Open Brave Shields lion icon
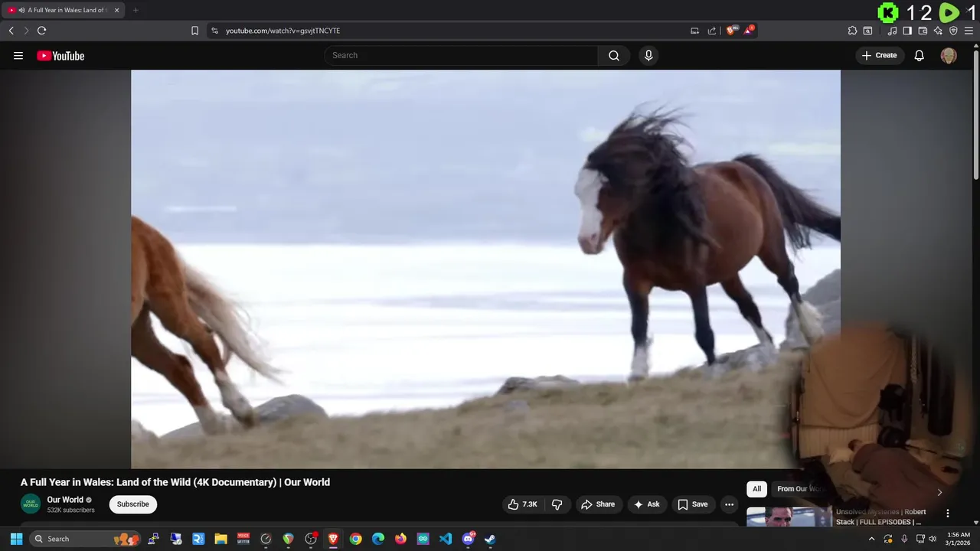This screenshot has width=980, height=551. click(731, 31)
